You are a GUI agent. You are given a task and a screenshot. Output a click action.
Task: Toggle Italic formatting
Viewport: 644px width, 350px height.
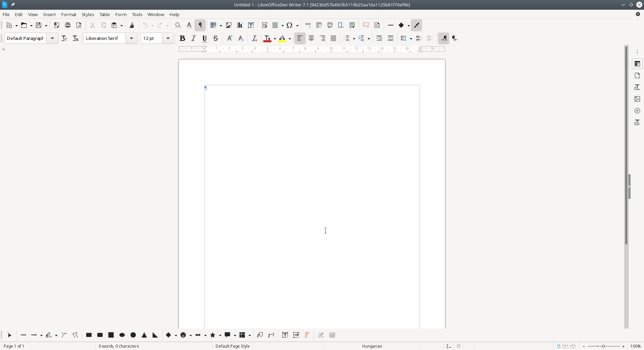pyautogui.click(x=194, y=38)
